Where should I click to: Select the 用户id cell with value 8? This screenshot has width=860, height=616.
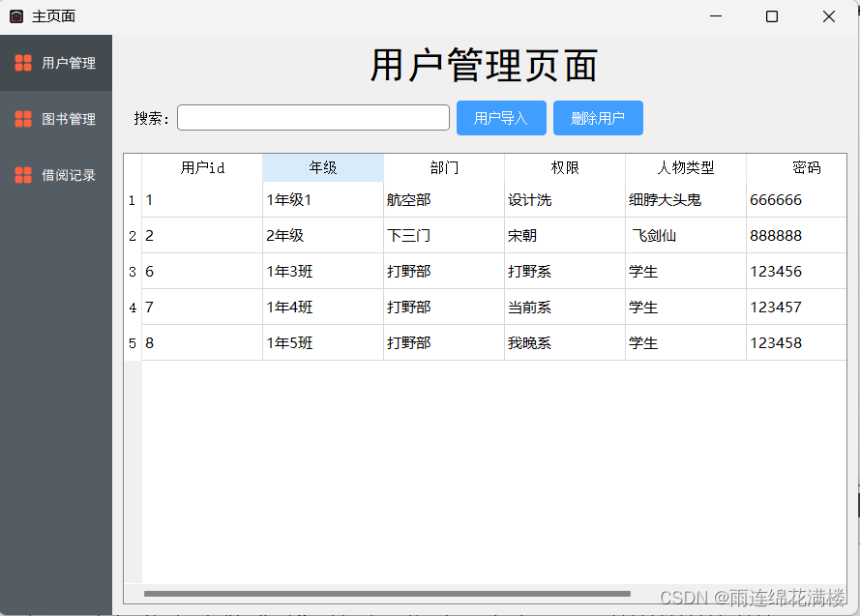[202, 343]
